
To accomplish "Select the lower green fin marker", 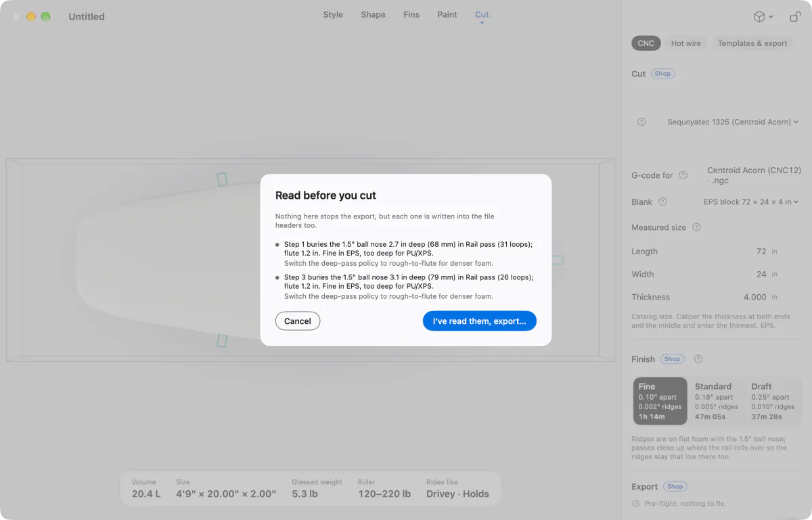I will [x=222, y=340].
